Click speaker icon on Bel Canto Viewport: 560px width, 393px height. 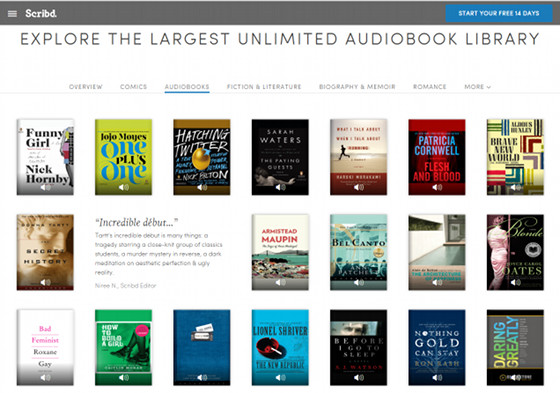point(359,282)
